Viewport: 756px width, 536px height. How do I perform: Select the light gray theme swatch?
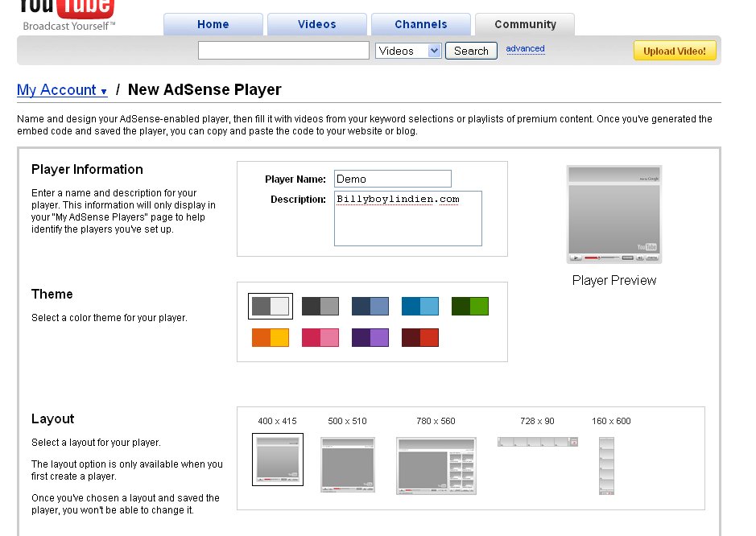(271, 306)
